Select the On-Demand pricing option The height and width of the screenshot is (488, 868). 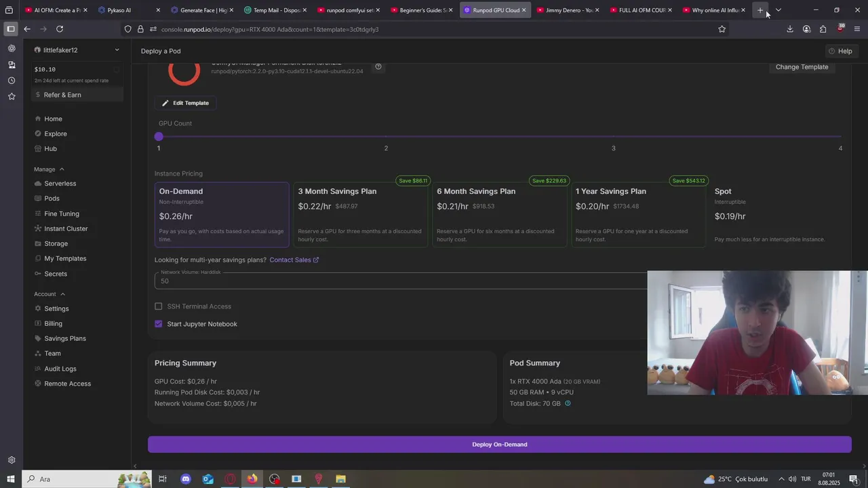222,215
